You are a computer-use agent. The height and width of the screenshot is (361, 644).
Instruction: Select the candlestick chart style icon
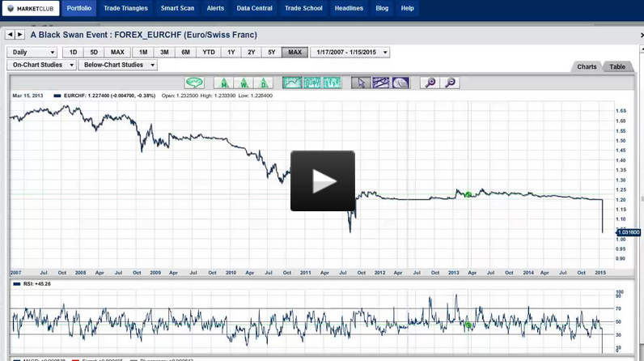click(332, 83)
